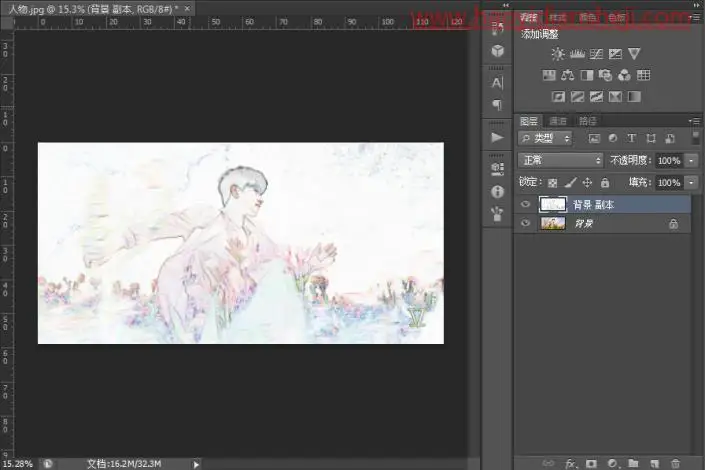Add a Black & White adjustment layer
Image resolution: width=705 pixels, height=470 pixels.
(x=587, y=75)
